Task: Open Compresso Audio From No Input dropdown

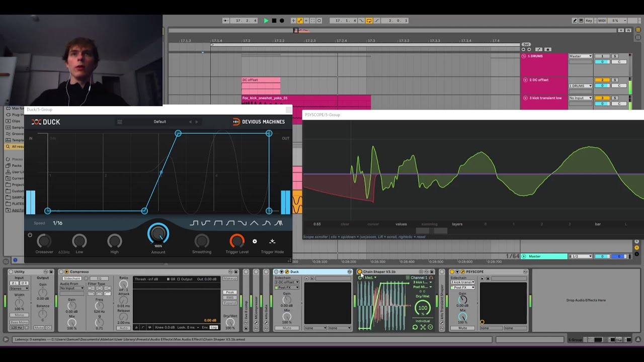Action: click(x=72, y=288)
